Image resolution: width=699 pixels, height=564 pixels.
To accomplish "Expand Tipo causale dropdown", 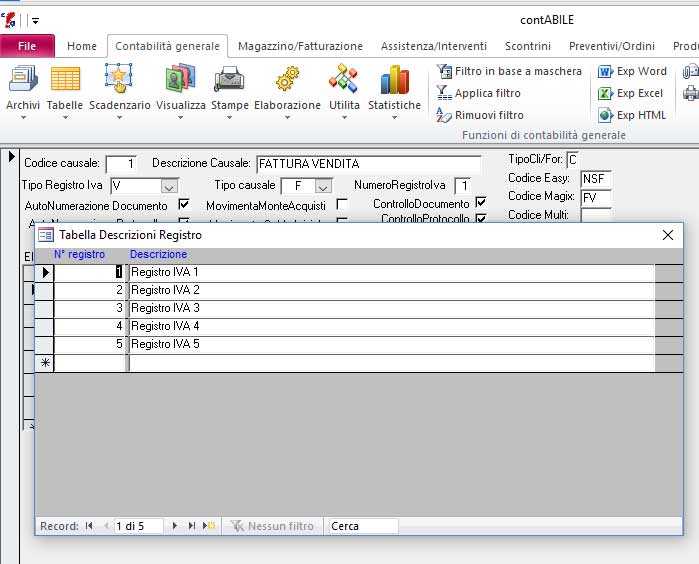I will point(323,186).
